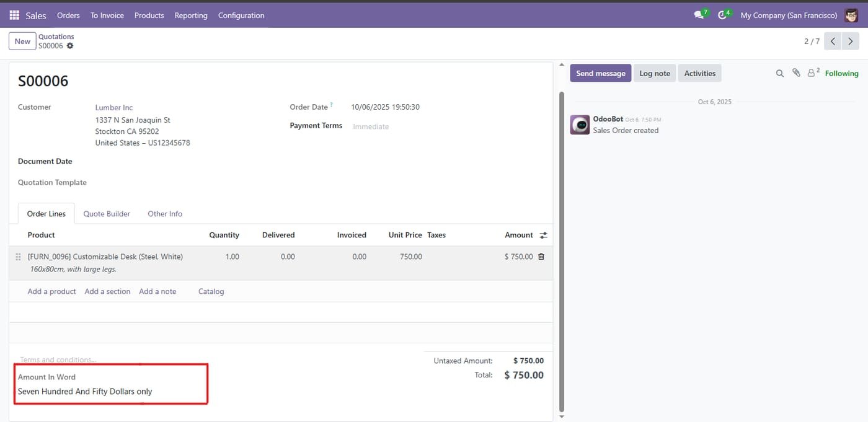The height and width of the screenshot is (422, 868).
Task: Open the activities clock icon with badge 4
Action: [x=723, y=15]
